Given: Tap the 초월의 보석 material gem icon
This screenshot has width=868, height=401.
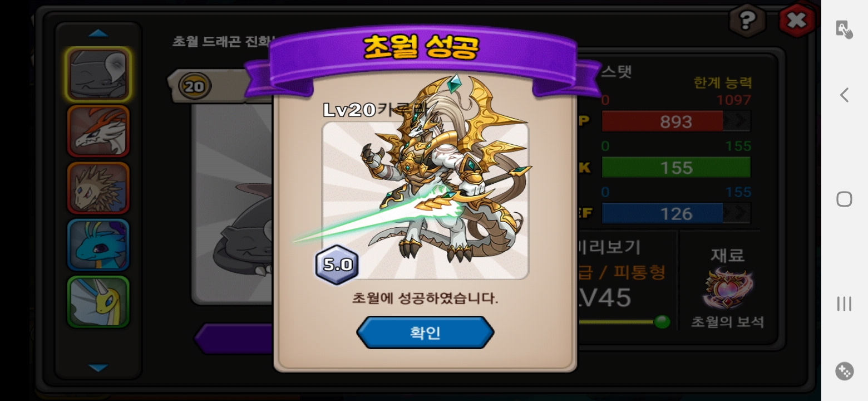Looking at the screenshot, I should tap(727, 289).
